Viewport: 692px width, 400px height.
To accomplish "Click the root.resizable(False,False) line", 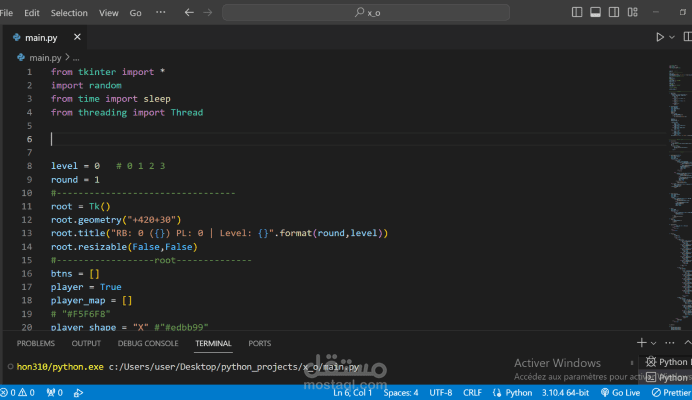I will (124, 247).
